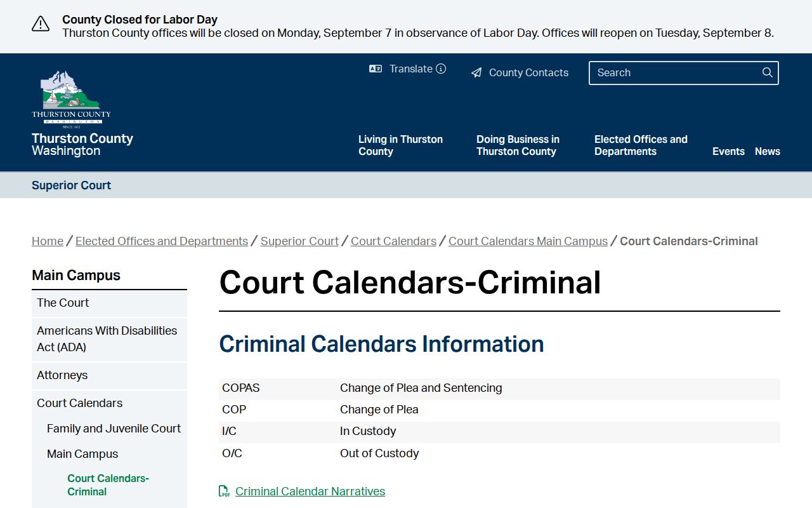Click the Thurston County logo image

71,99
